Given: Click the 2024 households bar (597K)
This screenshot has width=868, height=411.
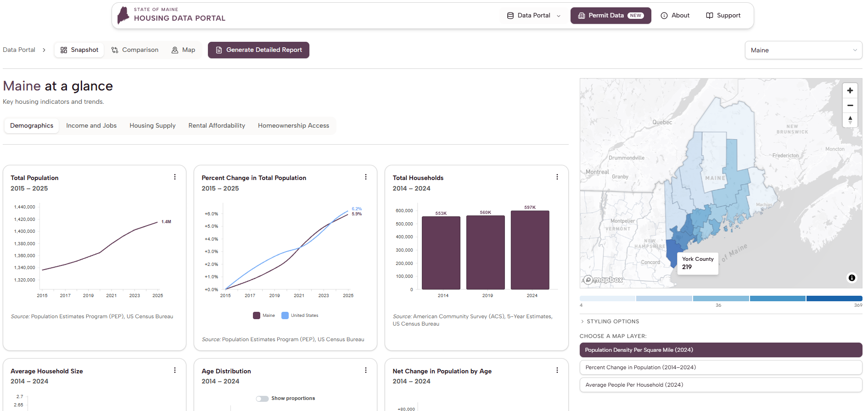Looking at the screenshot, I should (530, 250).
